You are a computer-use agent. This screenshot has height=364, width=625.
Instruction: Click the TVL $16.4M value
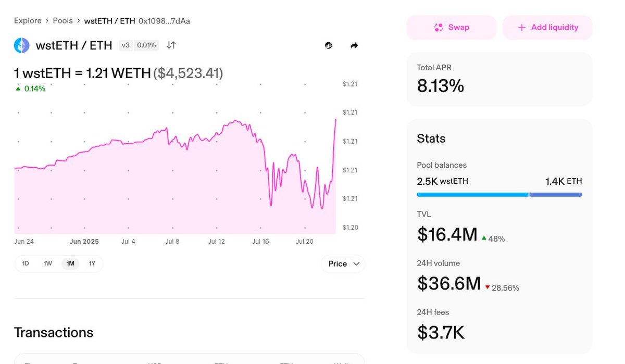coord(447,235)
